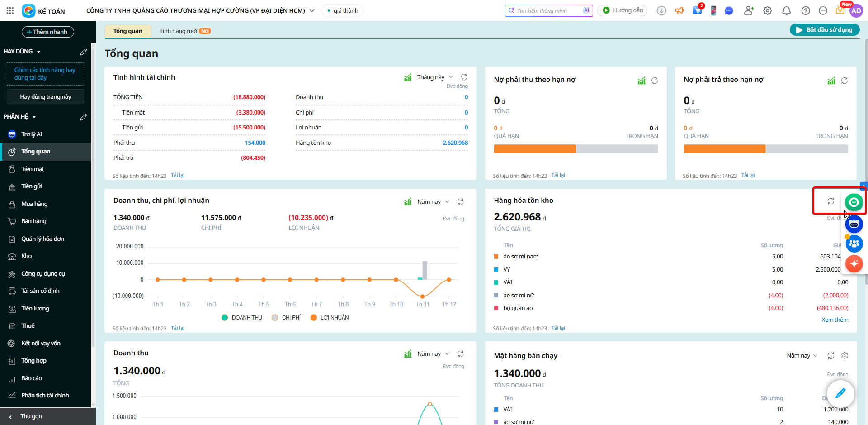Screen dimensions: 868x425
Task: Open settings gear for Mặt hàng bán chạy
Action: (844, 356)
